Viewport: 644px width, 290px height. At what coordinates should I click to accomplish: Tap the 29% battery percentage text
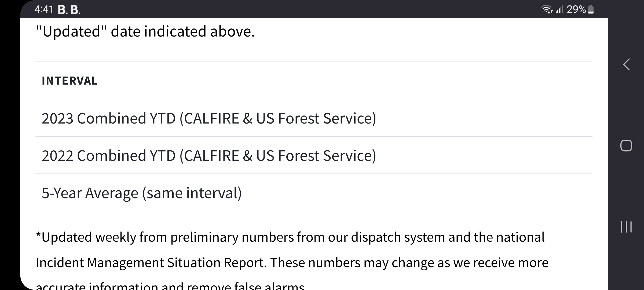tap(576, 10)
